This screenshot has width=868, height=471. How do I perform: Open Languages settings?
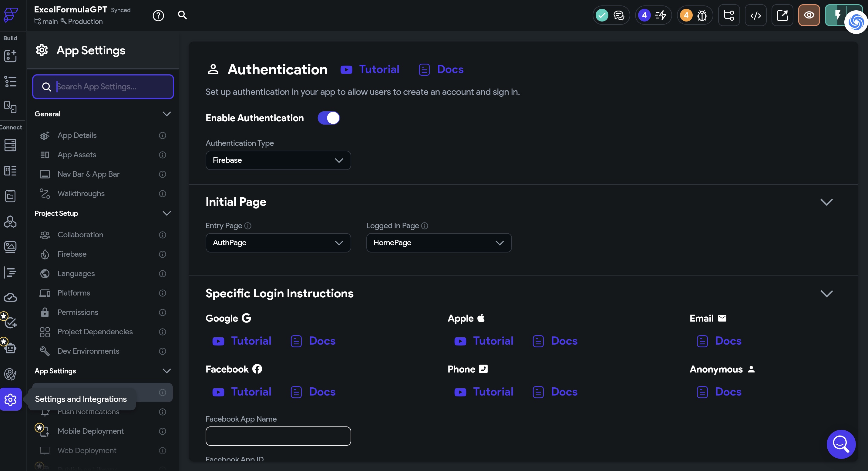click(x=103, y=274)
